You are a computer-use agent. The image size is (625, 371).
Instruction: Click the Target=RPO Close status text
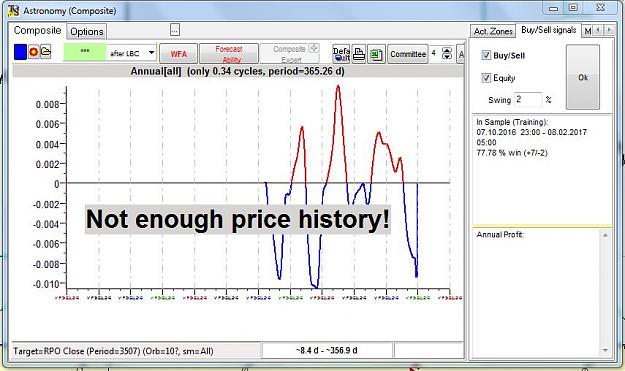pos(113,351)
